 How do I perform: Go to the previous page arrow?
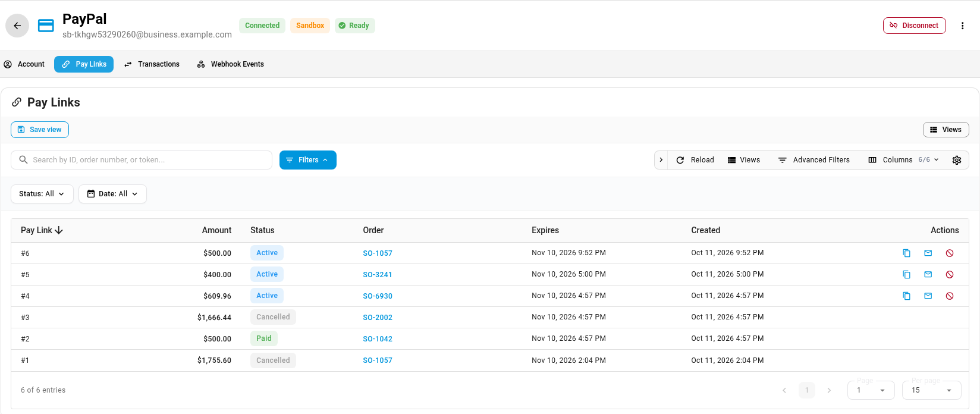(784, 390)
